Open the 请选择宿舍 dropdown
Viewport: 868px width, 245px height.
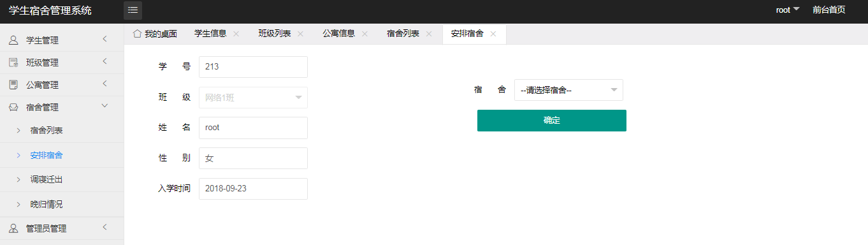(x=568, y=90)
